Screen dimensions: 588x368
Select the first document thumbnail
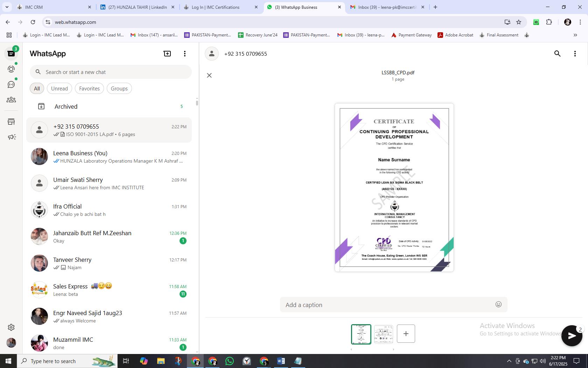click(x=361, y=334)
